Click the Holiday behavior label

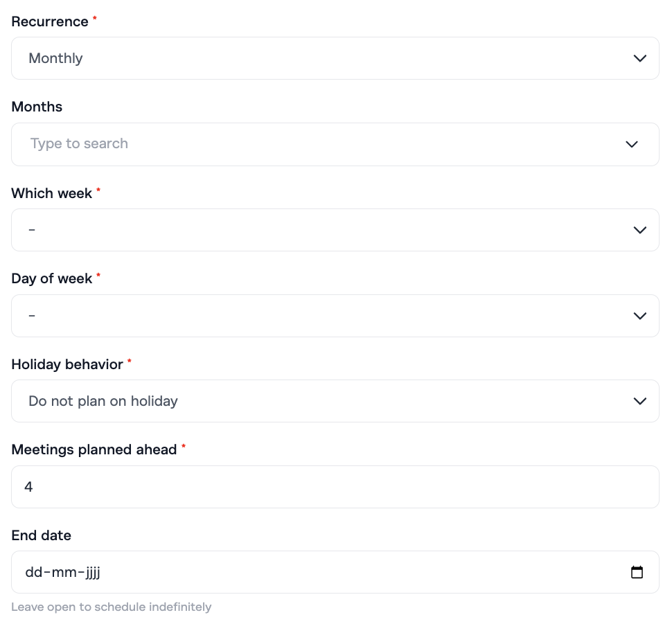point(67,364)
